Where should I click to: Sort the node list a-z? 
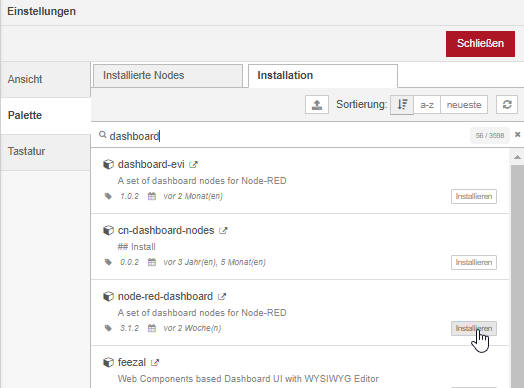[427, 105]
